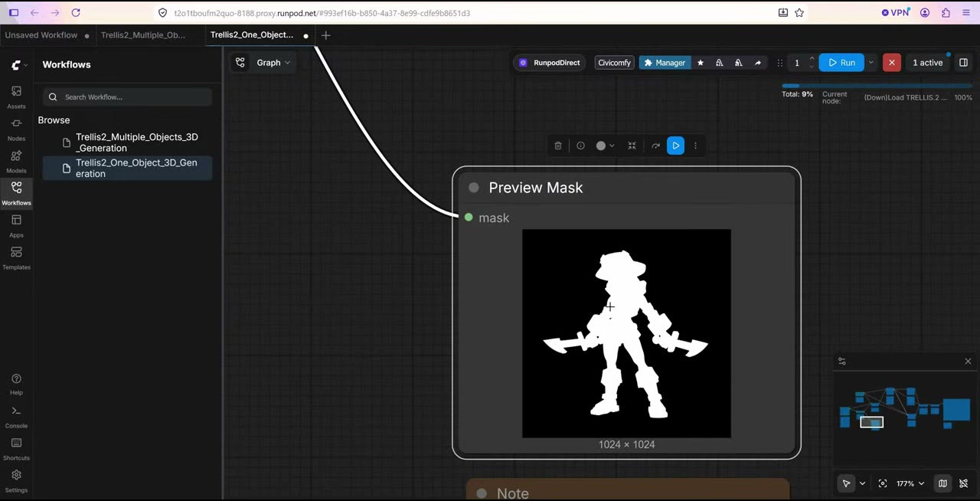
Task: Click the browser back arrow
Action: [34, 13]
